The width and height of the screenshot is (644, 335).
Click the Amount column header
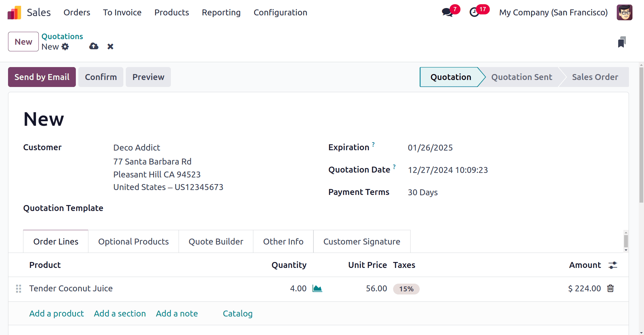pyautogui.click(x=585, y=265)
